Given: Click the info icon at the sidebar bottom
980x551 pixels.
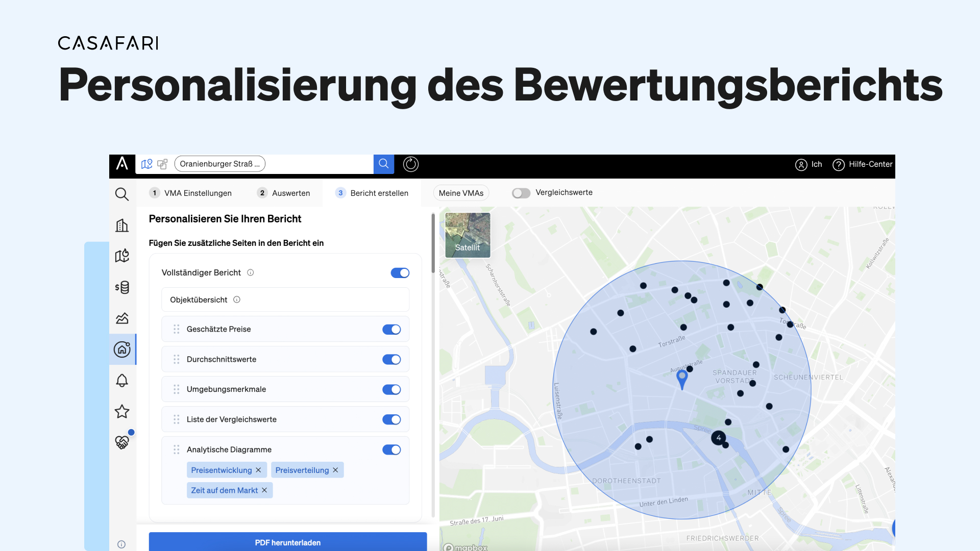Looking at the screenshot, I should point(121,544).
